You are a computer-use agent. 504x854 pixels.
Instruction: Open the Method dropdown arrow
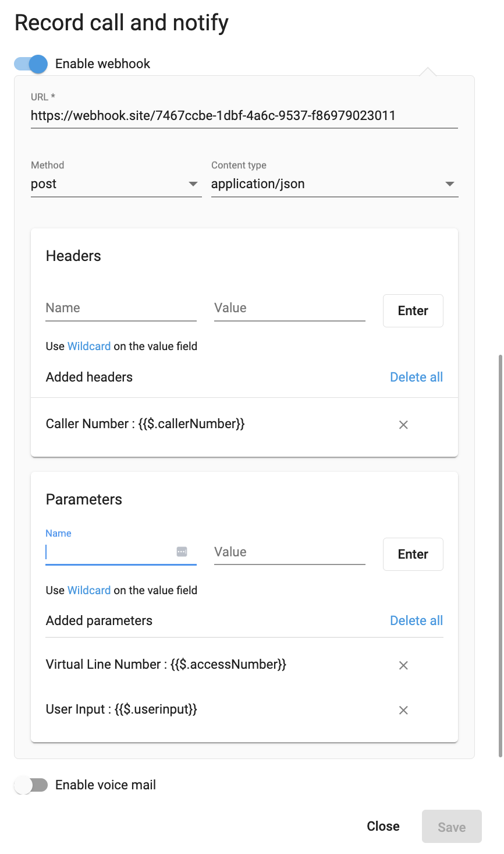(193, 184)
